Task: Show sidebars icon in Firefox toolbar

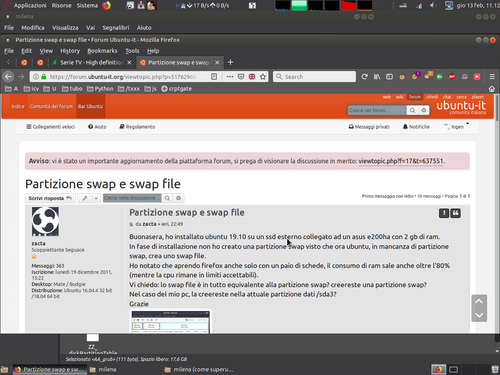Action: pos(389,77)
